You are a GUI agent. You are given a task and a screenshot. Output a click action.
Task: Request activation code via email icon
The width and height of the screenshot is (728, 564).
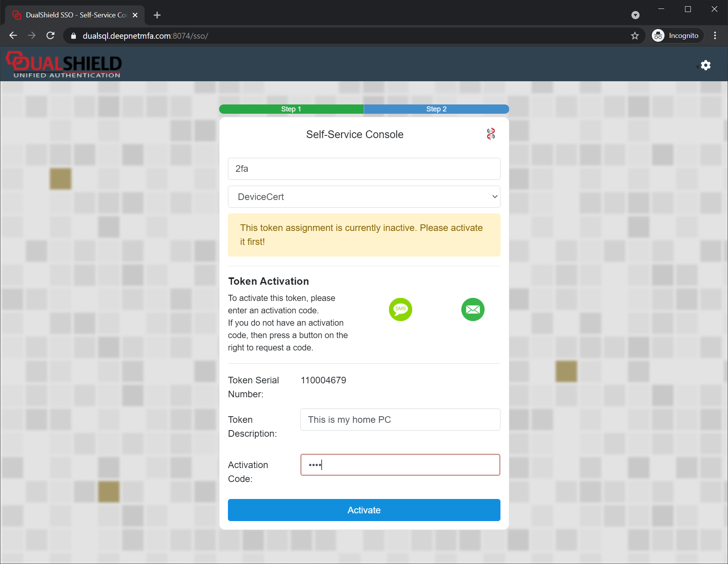[x=473, y=309]
